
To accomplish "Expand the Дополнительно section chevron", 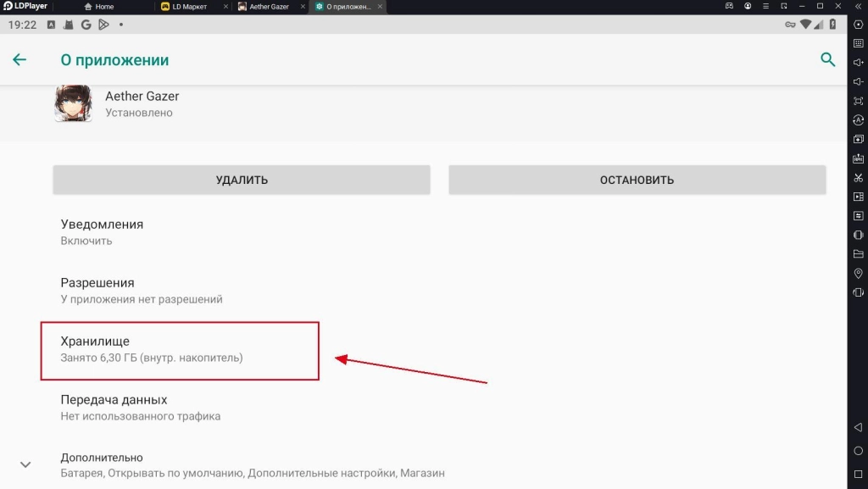I will coord(25,464).
